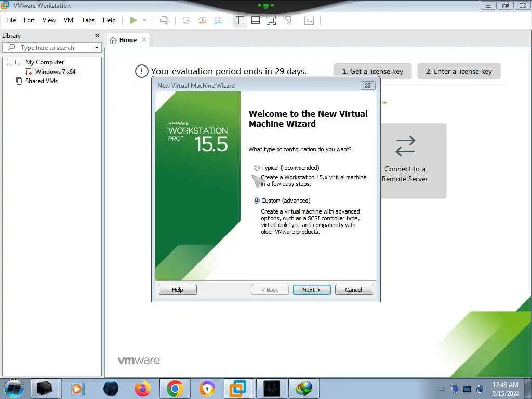Open the Windows Start menu orb

14,389
